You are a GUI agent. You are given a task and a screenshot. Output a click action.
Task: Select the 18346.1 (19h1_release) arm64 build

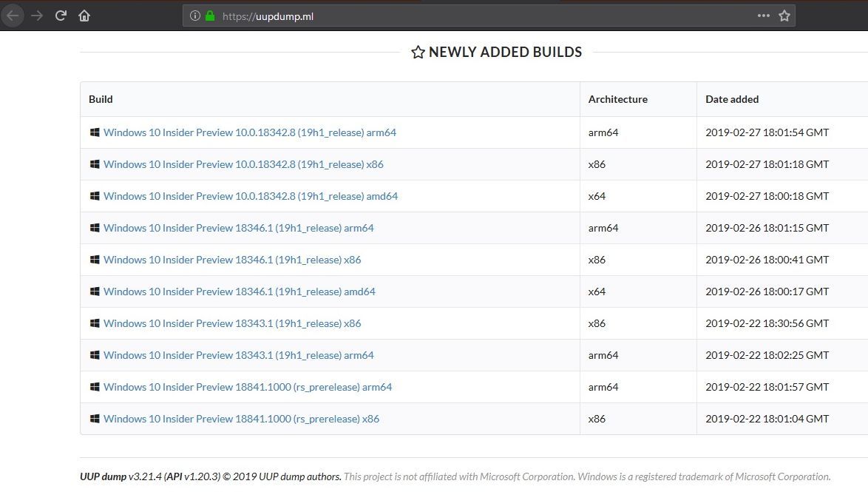(238, 228)
